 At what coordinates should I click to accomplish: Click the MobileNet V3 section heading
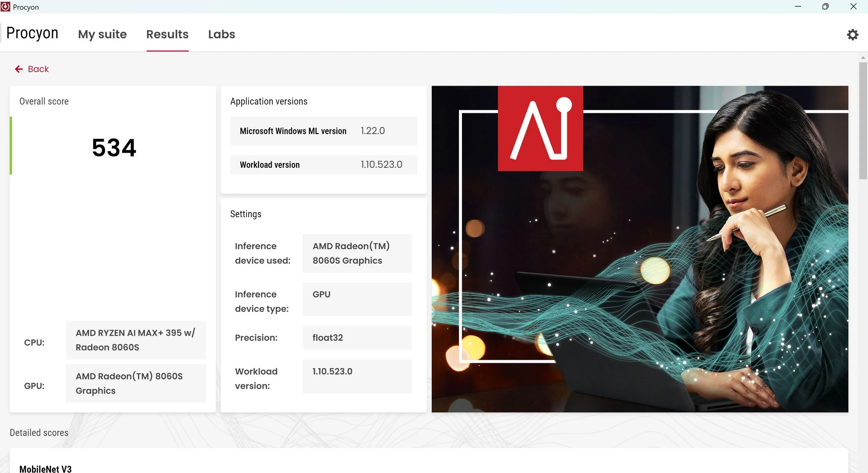pos(45,469)
